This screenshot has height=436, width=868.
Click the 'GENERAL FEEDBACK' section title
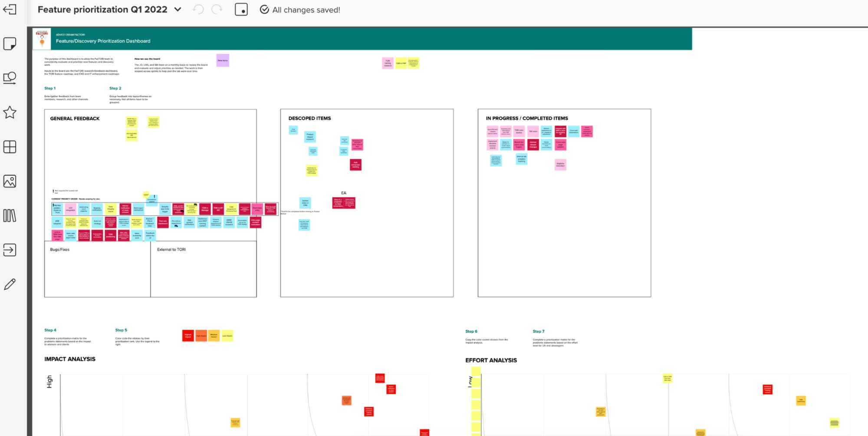tap(74, 118)
